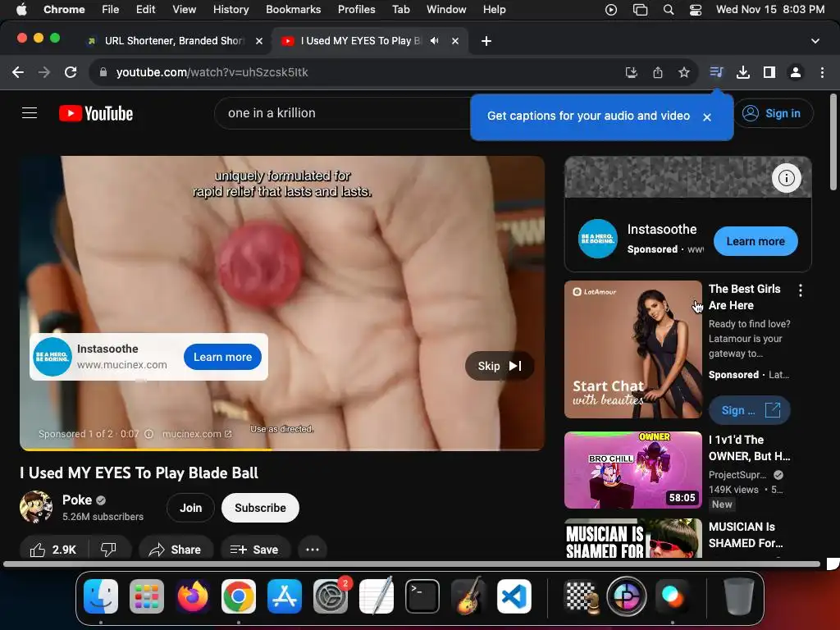Click the Poke channel avatar
The image size is (840, 630).
[36, 507]
